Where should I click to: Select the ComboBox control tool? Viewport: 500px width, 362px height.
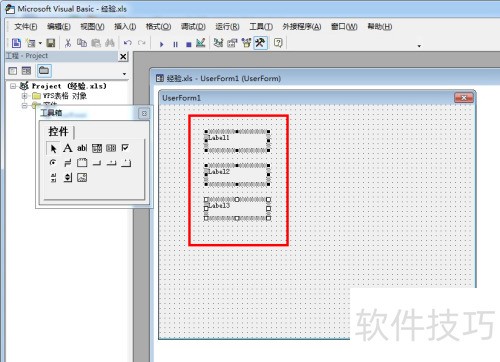97,148
